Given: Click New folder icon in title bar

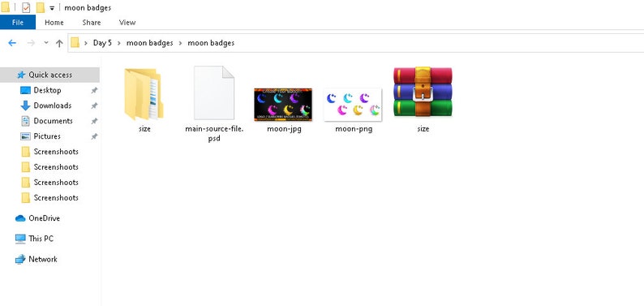Looking at the screenshot, I should [x=41, y=7].
